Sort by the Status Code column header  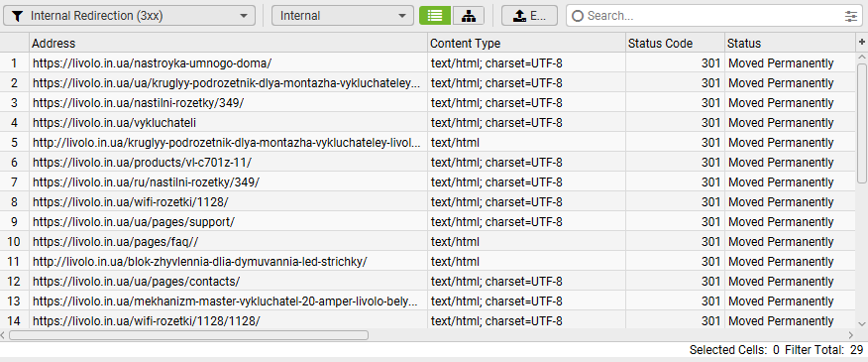click(x=675, y=43)
